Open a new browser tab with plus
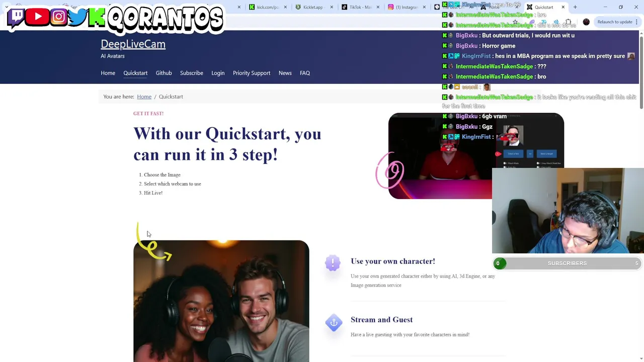The height and width of the screenshot is (362, 644). click(575, 7)
